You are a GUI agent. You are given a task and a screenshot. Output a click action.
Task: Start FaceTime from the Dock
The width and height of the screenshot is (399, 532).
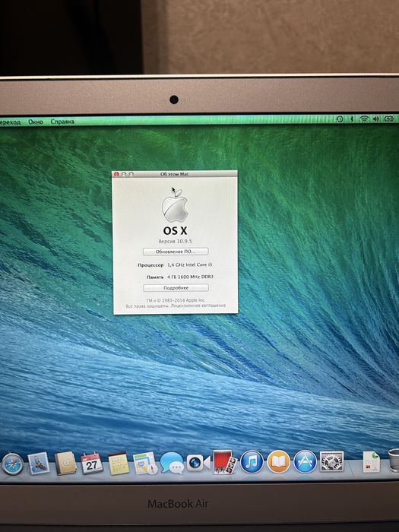198,462
